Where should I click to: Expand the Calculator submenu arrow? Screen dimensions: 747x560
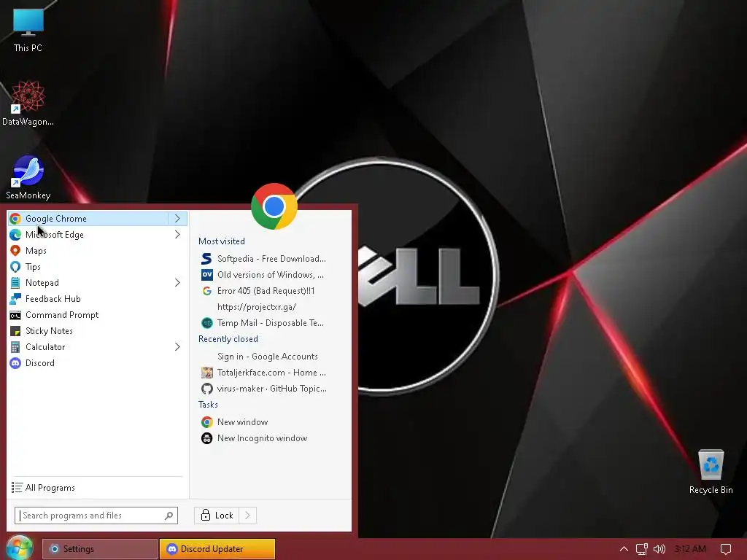pyautogui.click(x=178, y=346)
